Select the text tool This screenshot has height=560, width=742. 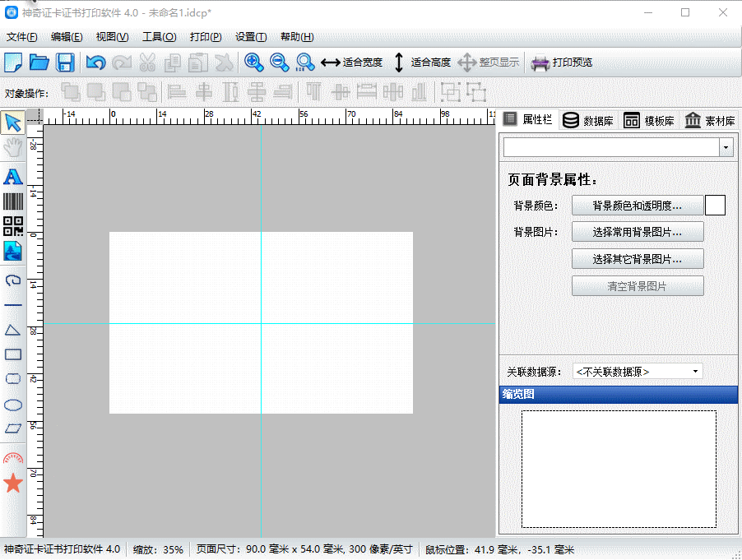pyautogui.click(x=12, y=177)
